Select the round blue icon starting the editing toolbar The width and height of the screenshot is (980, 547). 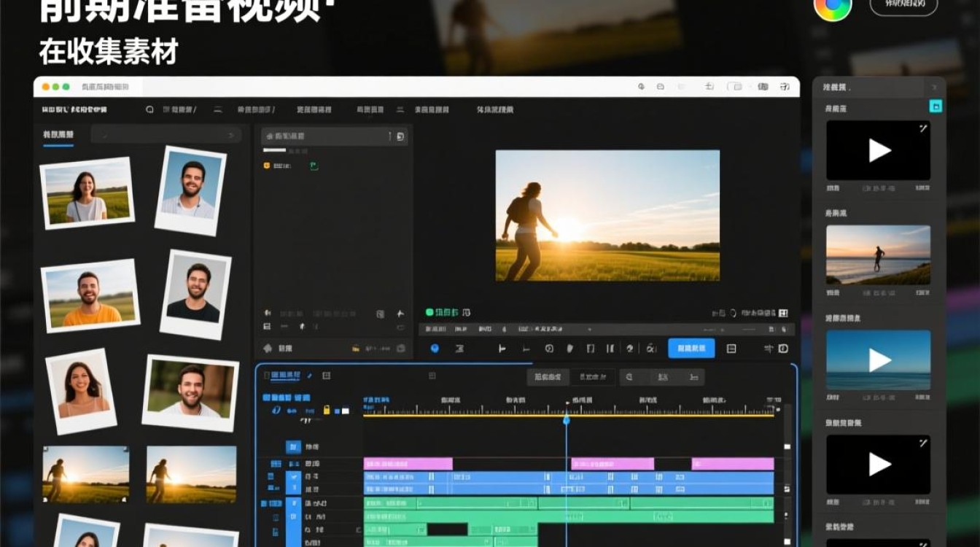435,349
